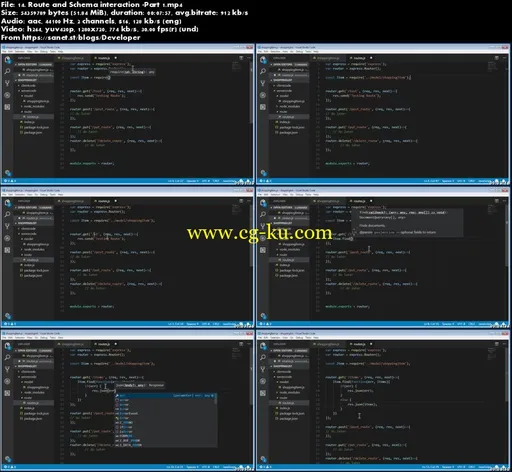Open Extensions view in second thumbnail
The width and height of the screenshot is (512, 472).
263,107
